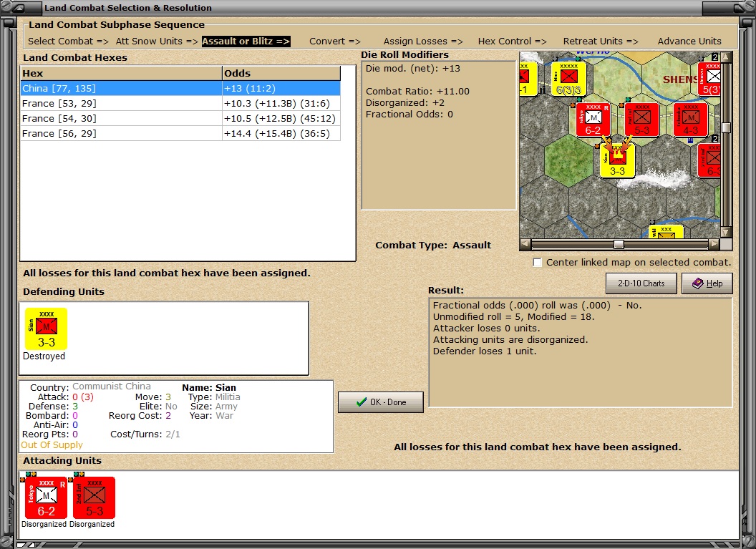756x549 pixels.
Task: Click the Retreat Units subphase step
Action: pos(600,42)
